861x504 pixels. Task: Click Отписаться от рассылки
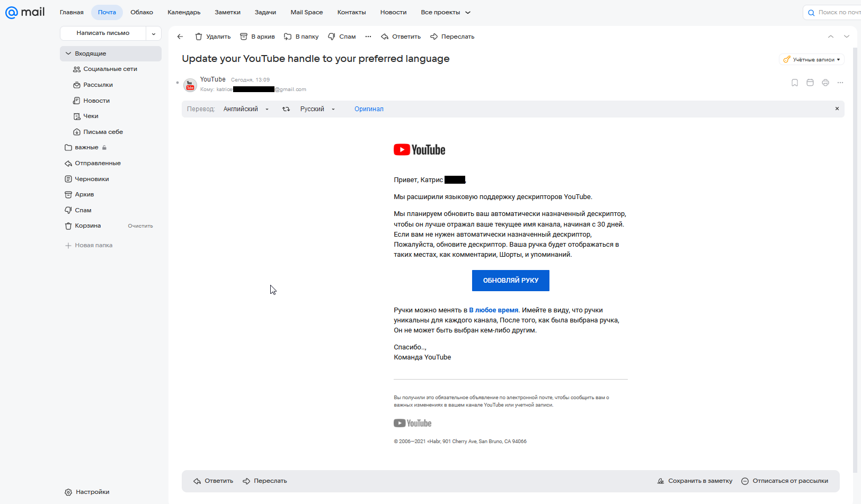click(785, 481)
